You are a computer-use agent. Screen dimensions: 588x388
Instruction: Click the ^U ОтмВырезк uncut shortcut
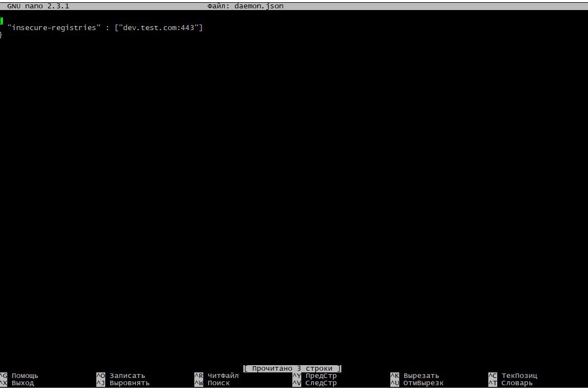click(417, 383)
